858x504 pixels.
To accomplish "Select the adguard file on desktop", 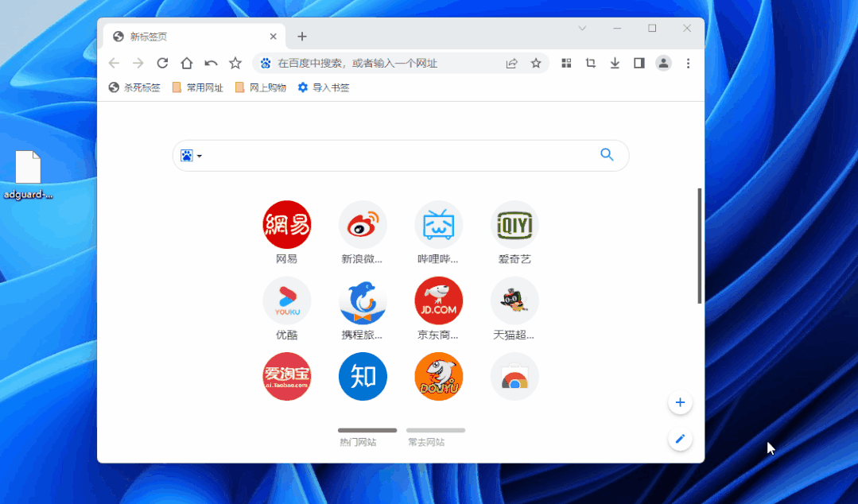I will [28, 175].
